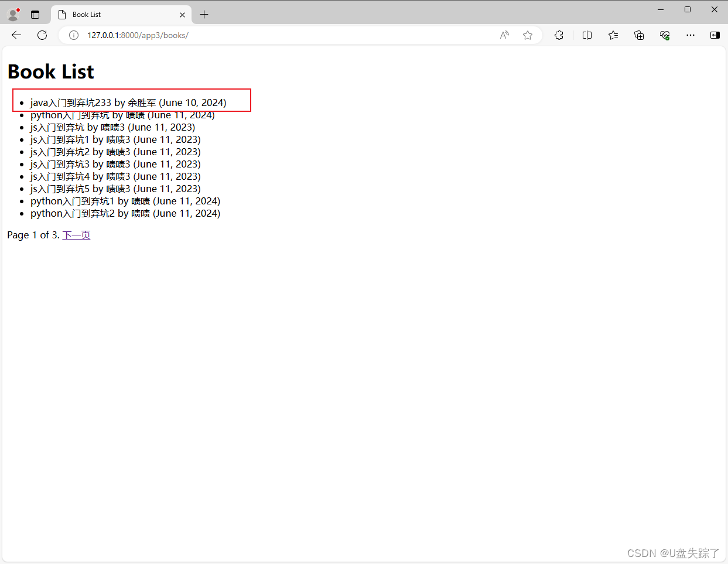Open the Collections icon

pyautogui.click(x=639, y=35)
